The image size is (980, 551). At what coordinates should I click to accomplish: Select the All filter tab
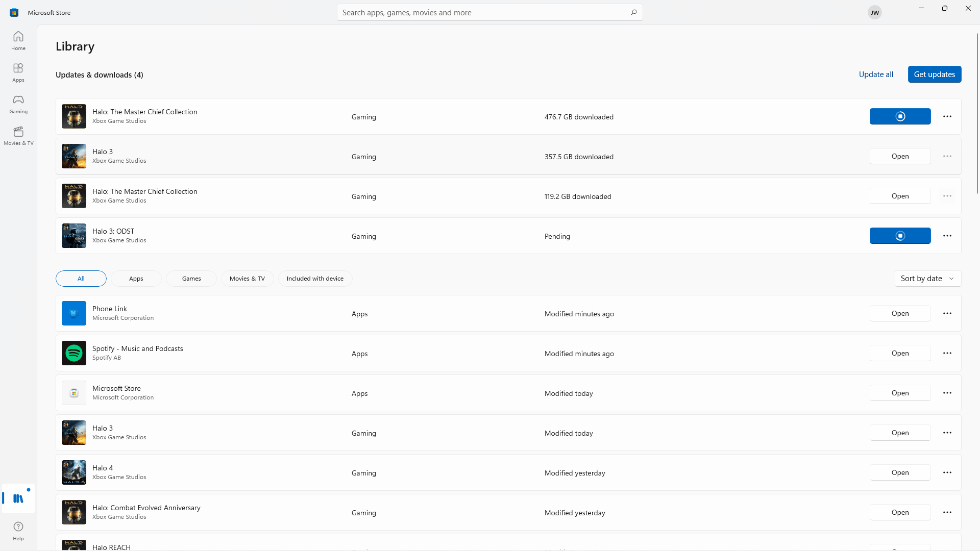pyautogui.click(x=81, y=279)
